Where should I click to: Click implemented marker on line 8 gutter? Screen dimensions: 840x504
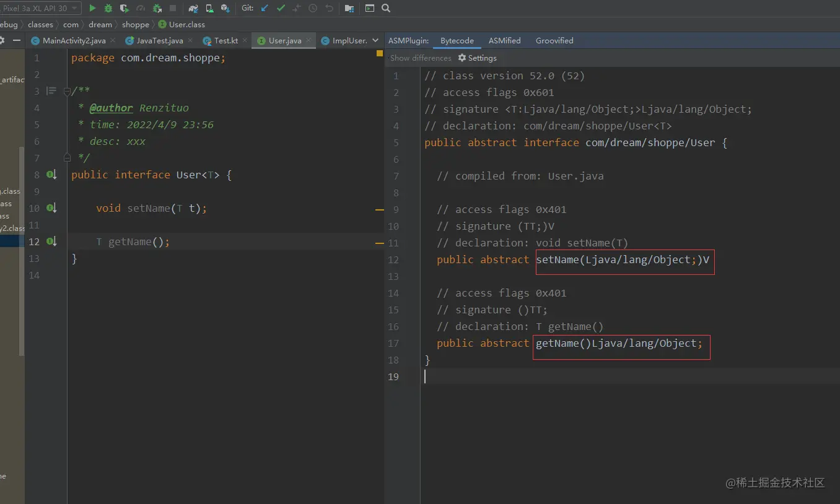[52, 175]
